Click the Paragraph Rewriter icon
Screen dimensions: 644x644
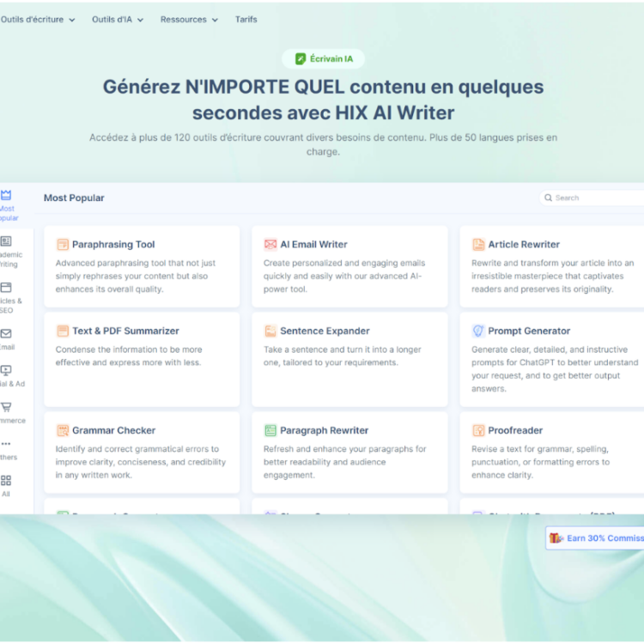(x=270, y=430)
